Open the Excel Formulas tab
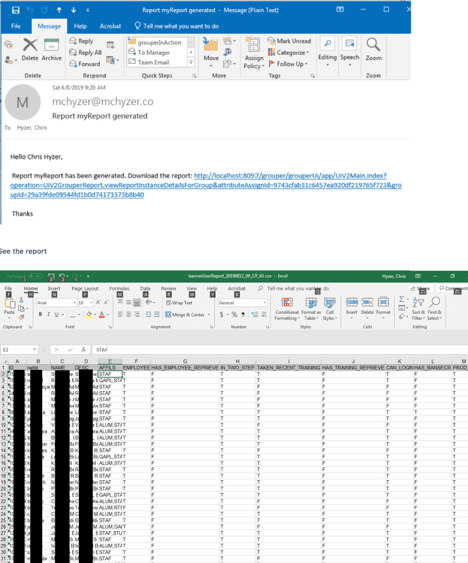 point(119,288)
